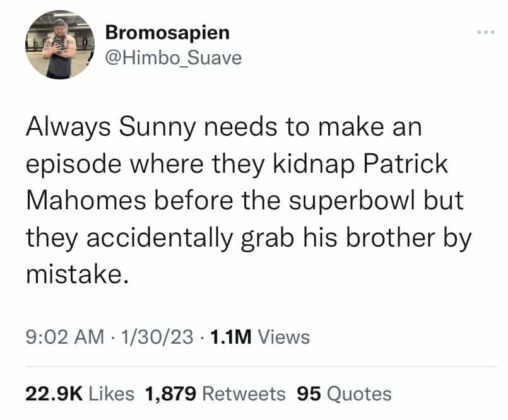Open the 95 Quotes list

(344, 394)
